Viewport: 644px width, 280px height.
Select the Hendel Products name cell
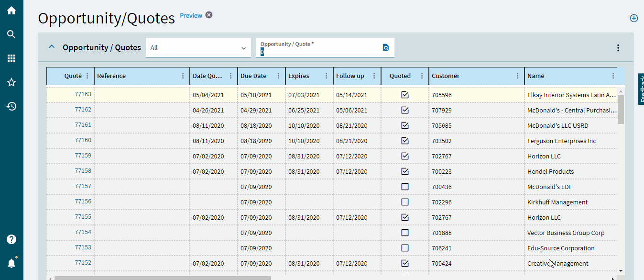pyautogui.click(x=572, y=171)
